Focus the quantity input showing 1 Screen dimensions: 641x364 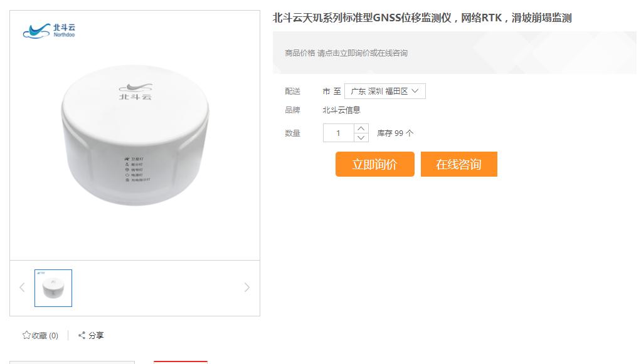[338, 133]
